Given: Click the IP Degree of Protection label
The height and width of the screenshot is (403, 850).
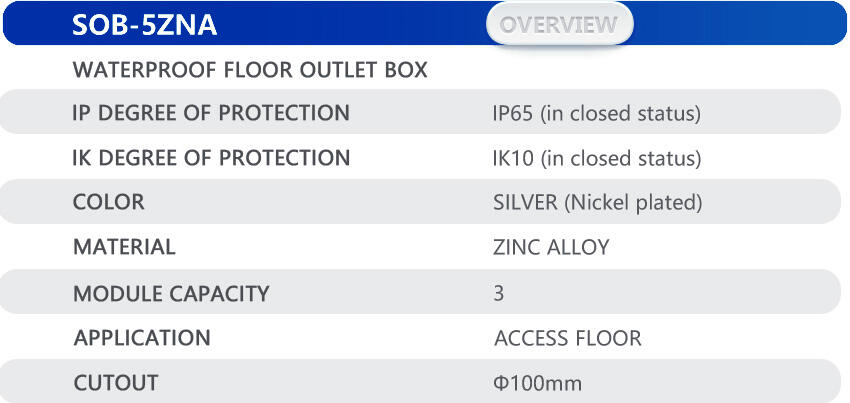Looking at the screenshot, I should [211, 113].
